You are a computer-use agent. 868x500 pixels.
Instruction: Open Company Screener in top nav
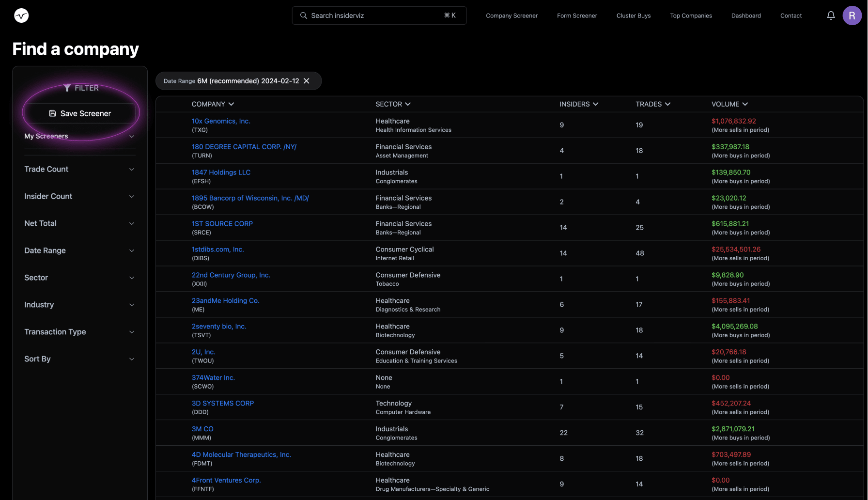coord(511,16)
